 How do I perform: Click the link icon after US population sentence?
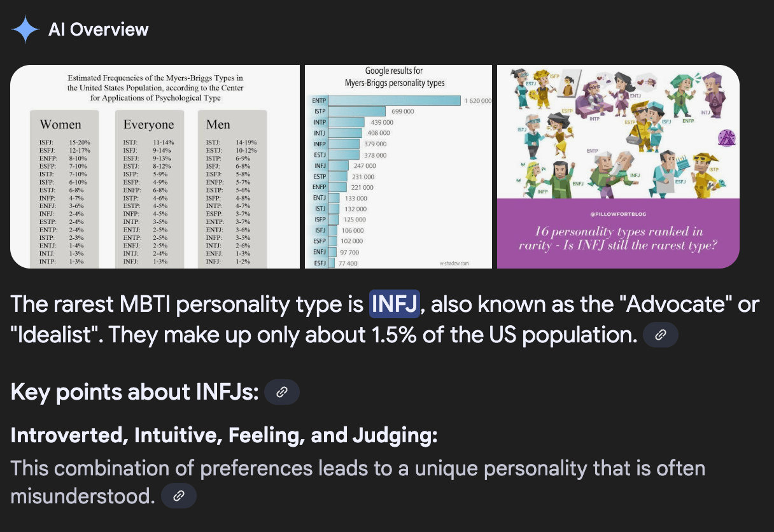tap(660, 335)
